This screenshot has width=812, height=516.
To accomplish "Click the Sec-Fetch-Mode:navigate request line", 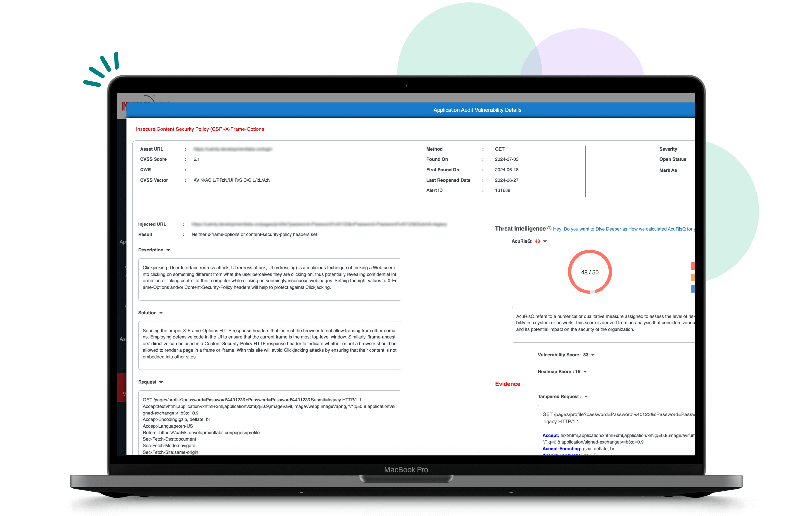I will (169, 445).
